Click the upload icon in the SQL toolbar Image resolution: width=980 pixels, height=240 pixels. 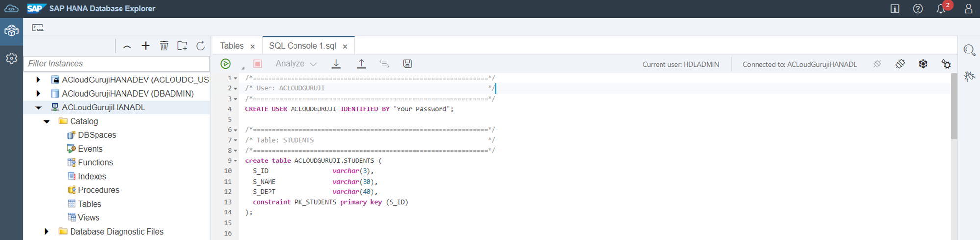(361, 64)
